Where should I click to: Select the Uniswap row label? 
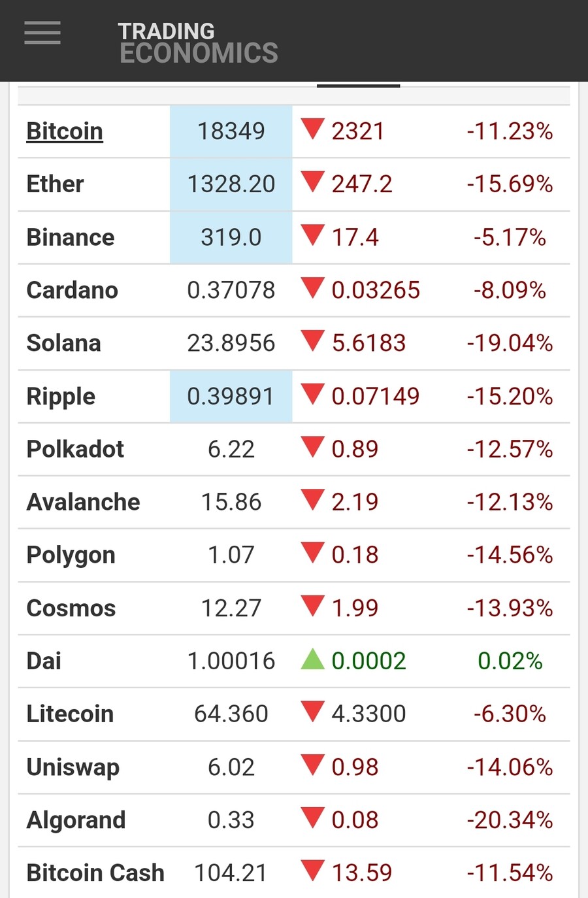pos(73,767)
